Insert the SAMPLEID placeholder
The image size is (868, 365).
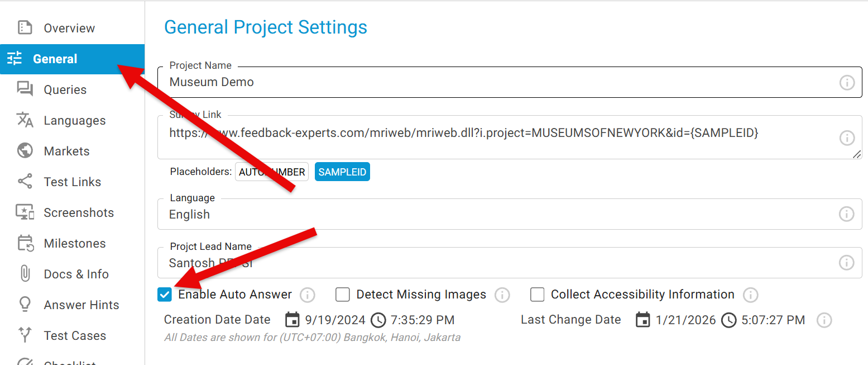click(x=342, y=172)
